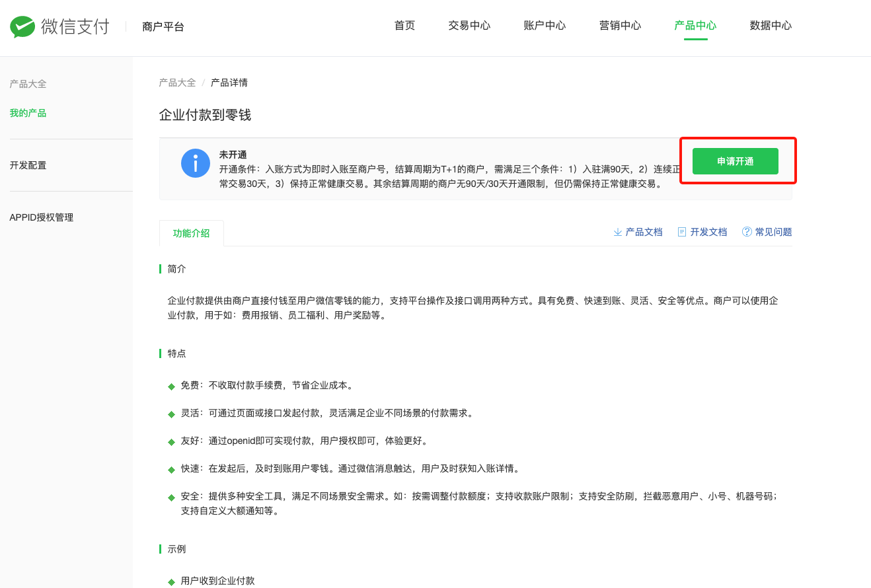This screenshot has height=588, width=871.
Task: Click the blue info icon beside 未开通
Action: pyautogui.click(x=196, y=163)
